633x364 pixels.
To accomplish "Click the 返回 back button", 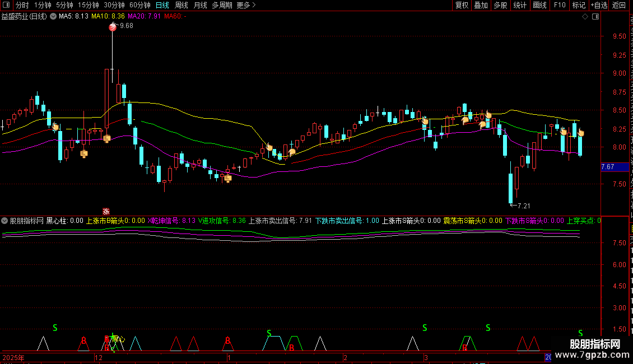I will (619, 5).
